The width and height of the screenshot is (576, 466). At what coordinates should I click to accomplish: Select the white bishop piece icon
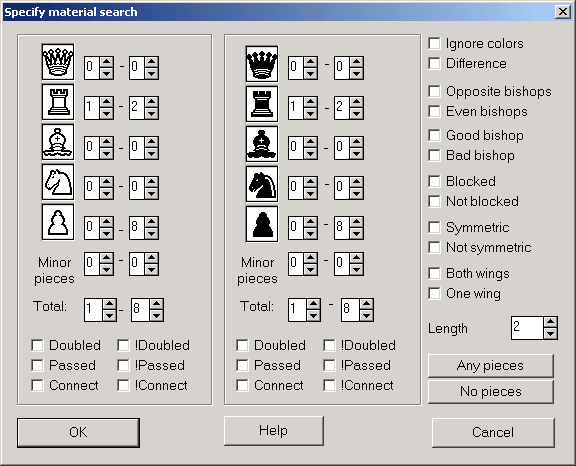pyautogui.click(x=58, y=142)
